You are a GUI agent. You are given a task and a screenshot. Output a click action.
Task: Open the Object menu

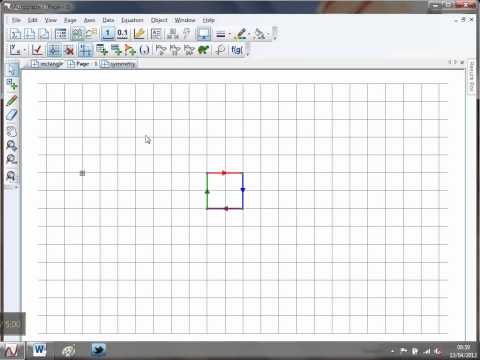pos(159,20)
